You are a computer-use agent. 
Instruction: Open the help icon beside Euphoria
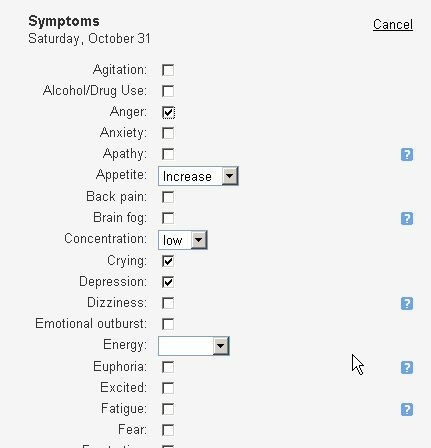pyautogui.click(x=407, y=367)
